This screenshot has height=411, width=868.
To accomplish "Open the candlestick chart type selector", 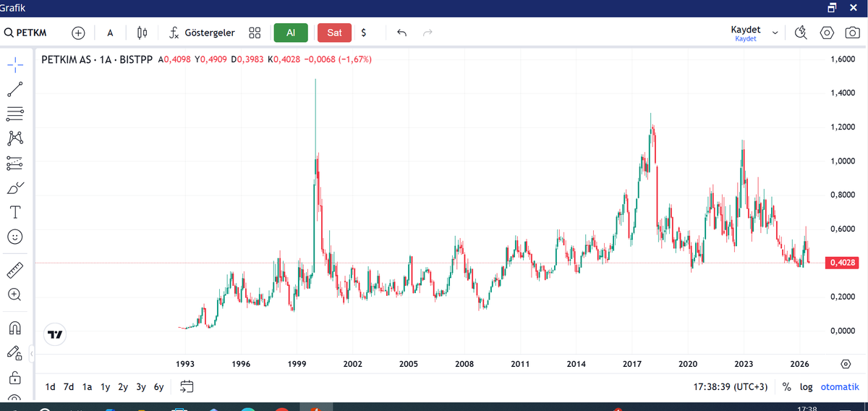I will click(x=142, y=33).
